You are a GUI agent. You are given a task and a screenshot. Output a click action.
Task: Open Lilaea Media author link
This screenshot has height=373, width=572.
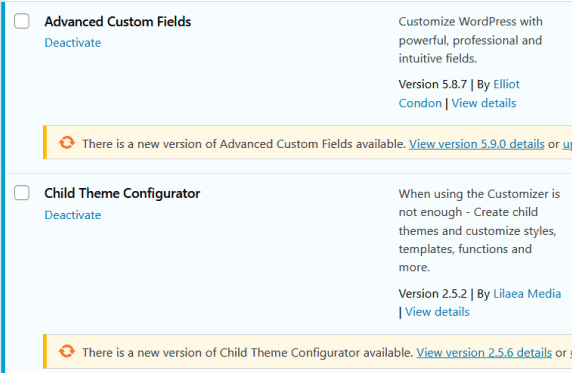(527, 294)
